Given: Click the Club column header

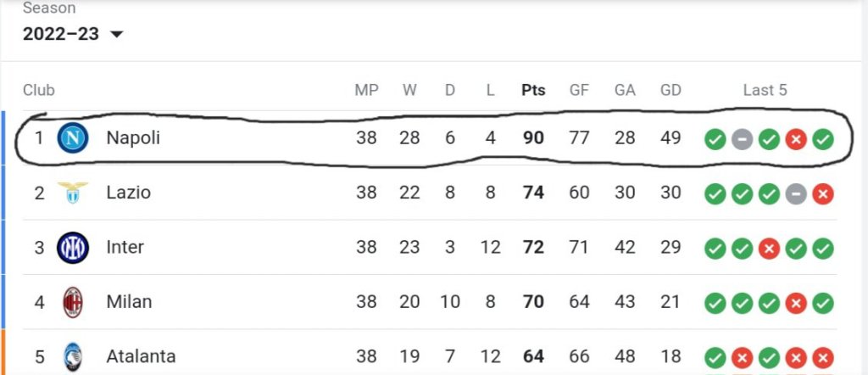Looking at the screenshot, I should [x=39, y=90].
